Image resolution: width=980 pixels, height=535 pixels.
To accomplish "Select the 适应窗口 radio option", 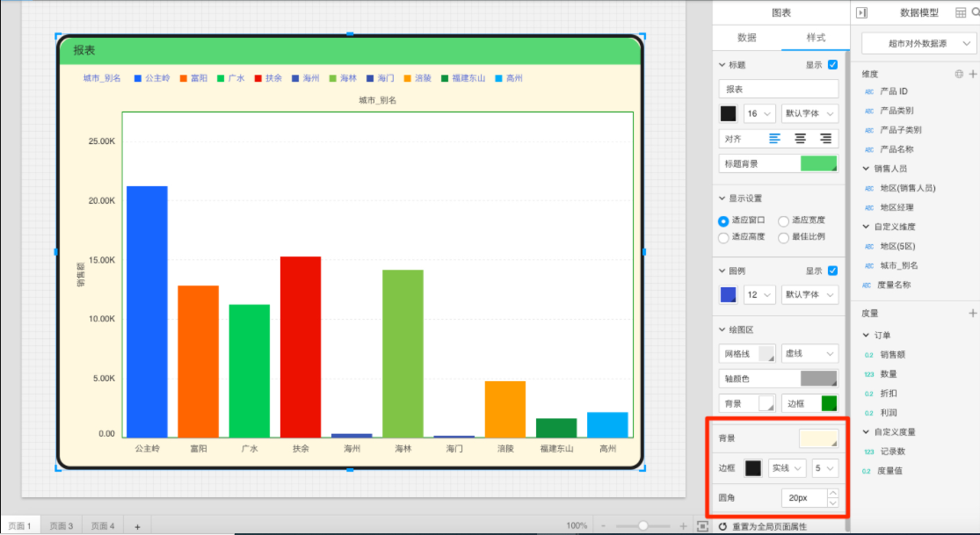I will pos(723,221).
